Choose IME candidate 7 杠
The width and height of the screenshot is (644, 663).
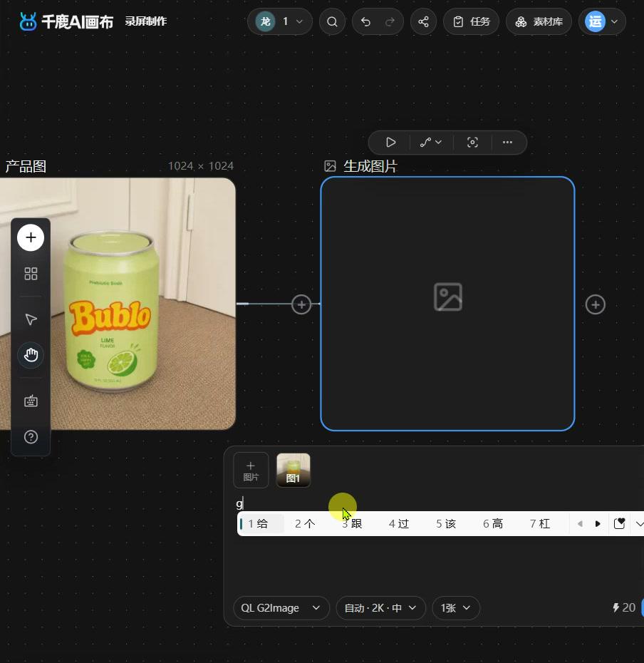(540, 524)
